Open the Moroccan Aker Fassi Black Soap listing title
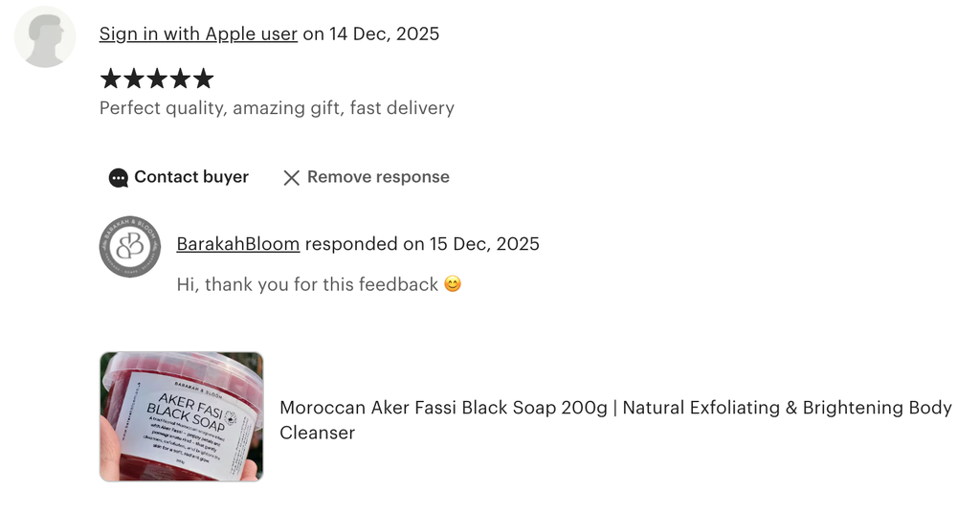 615,419
